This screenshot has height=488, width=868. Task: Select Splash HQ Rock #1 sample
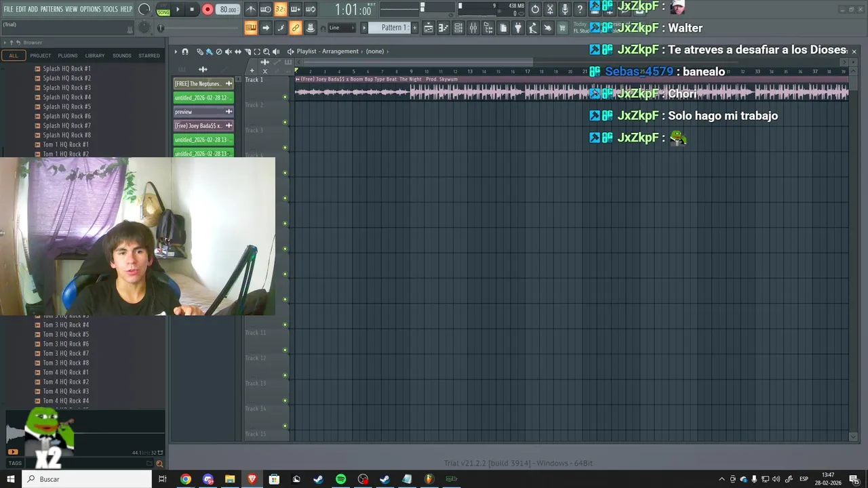tap(66, 68)
